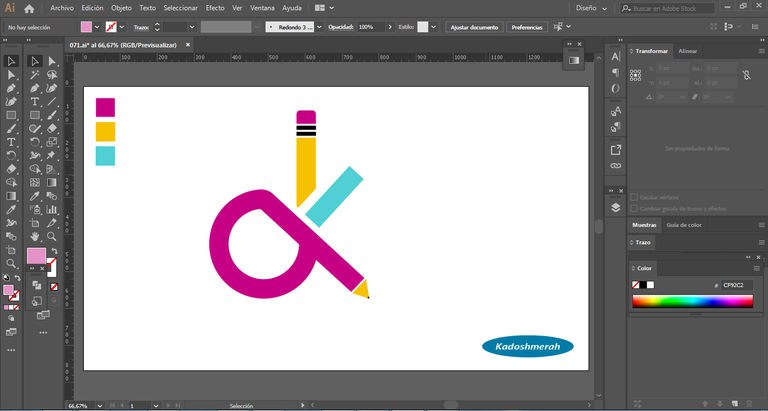This screenshot has width=768, height=411.
Task: Close the 071.ai document tab
Action: (x=188, y=45)
